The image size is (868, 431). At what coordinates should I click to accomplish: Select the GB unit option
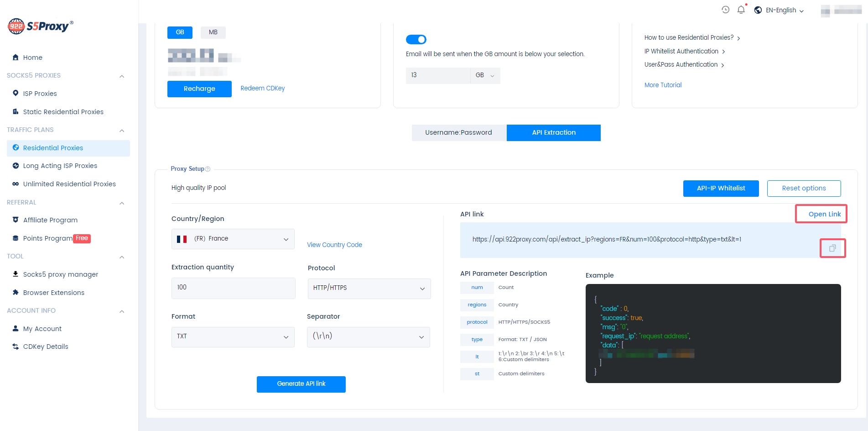tap(180, 32)
